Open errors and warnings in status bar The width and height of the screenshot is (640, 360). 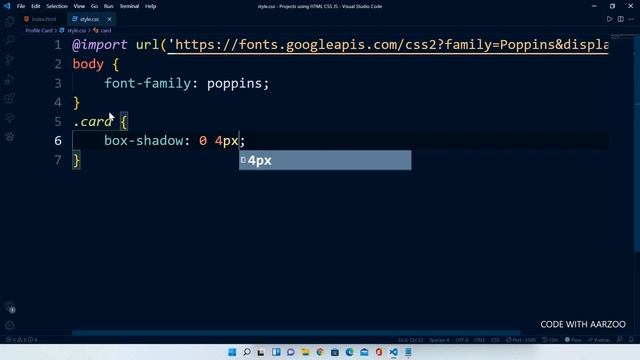[x=21, y=340]
